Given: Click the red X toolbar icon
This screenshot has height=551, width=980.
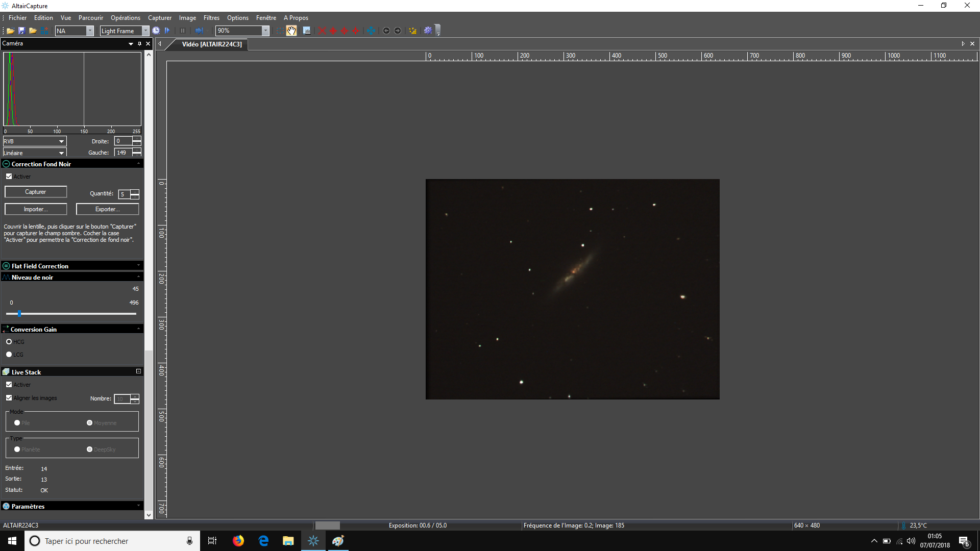Looking at the screenshot, I should coord(322,31).
